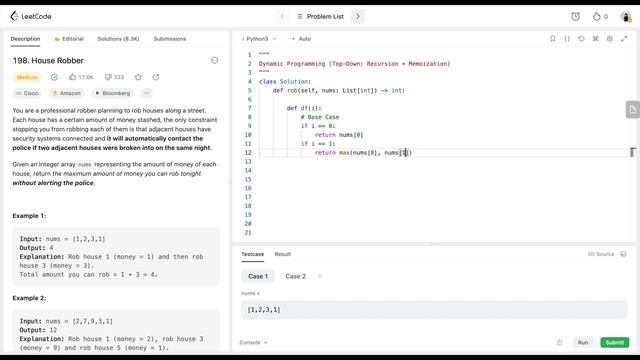Viewport: 640px width, 360px height.
Task: Click the Example 1 heading
Action: click(x=29, y=216)
